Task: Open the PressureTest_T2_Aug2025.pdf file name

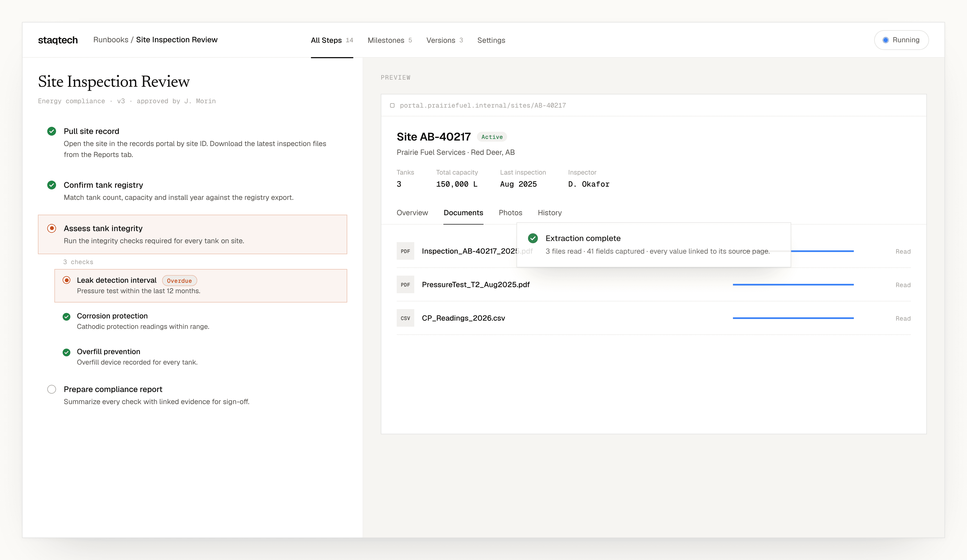Action: 476,285
